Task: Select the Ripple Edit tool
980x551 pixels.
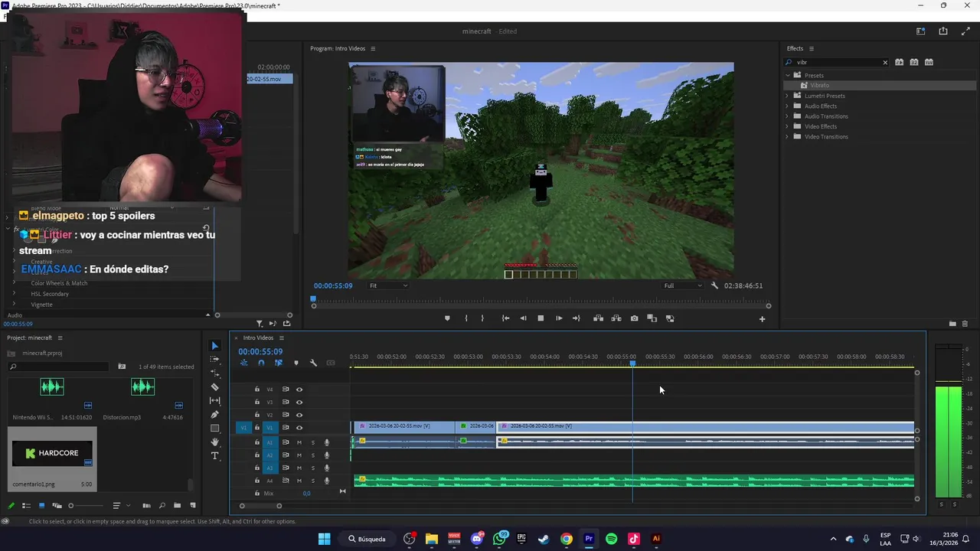Action: tap(214, 373)
